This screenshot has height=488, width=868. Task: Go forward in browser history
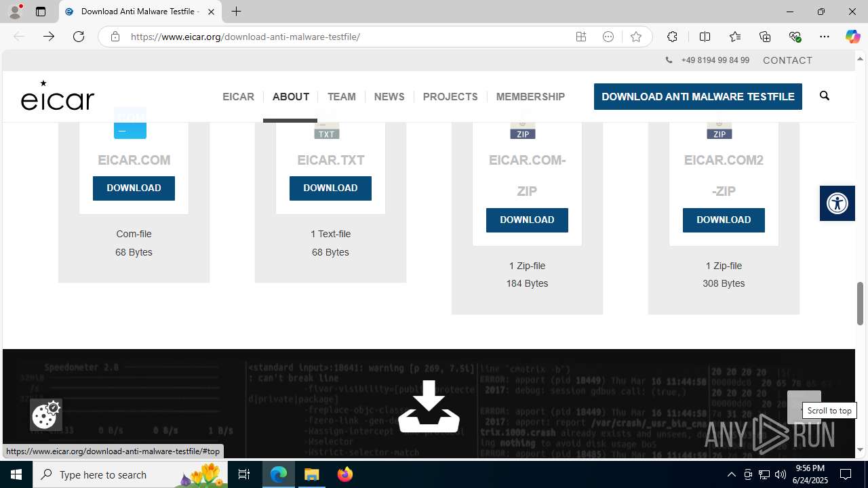(x=49, y=37)
